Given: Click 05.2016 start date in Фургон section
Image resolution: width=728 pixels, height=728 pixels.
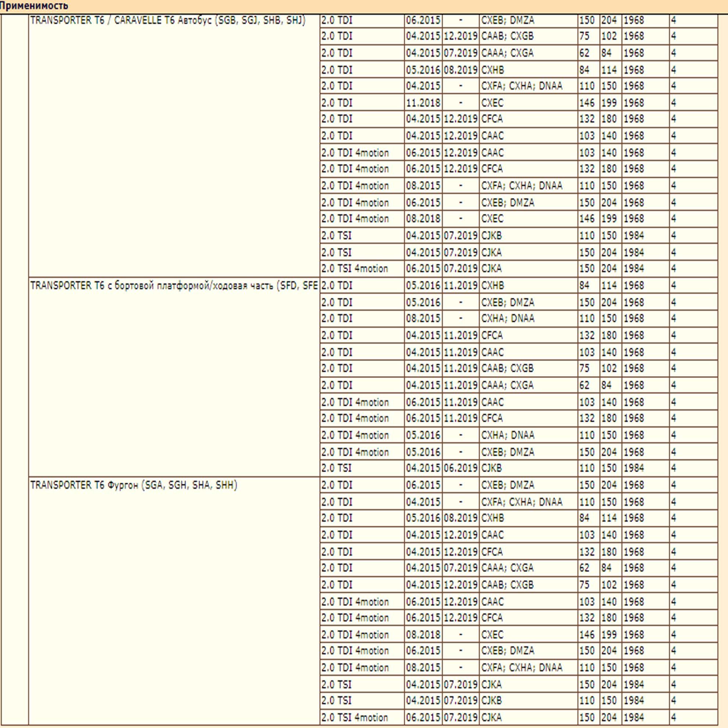Looking at the screenshot, I should (423, 518).
